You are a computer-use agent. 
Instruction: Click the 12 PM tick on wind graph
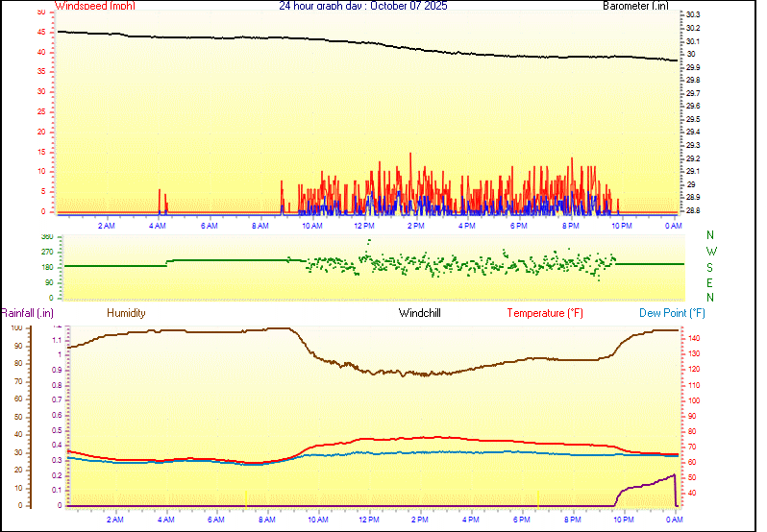click(363, 226)
